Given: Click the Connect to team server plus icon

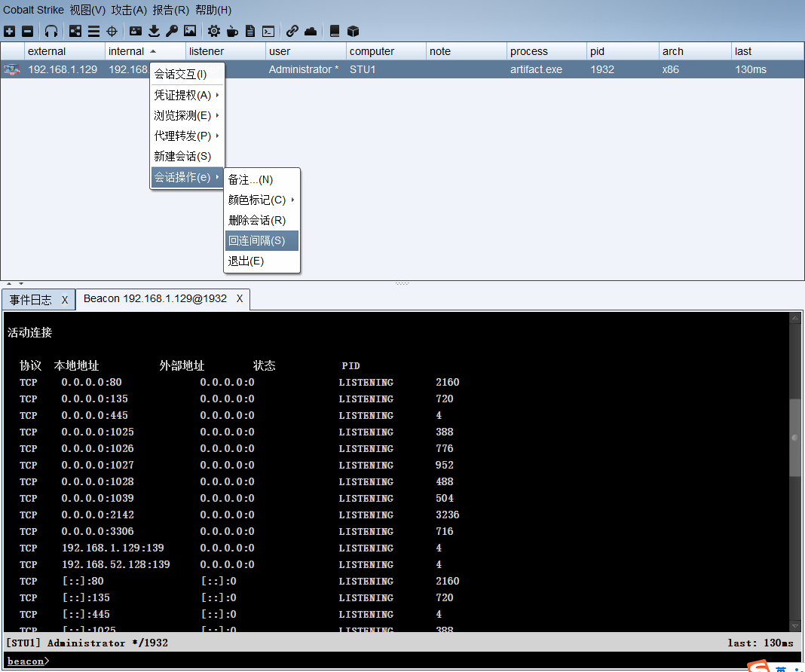Looking at the screenshot, I should (9, 32).
